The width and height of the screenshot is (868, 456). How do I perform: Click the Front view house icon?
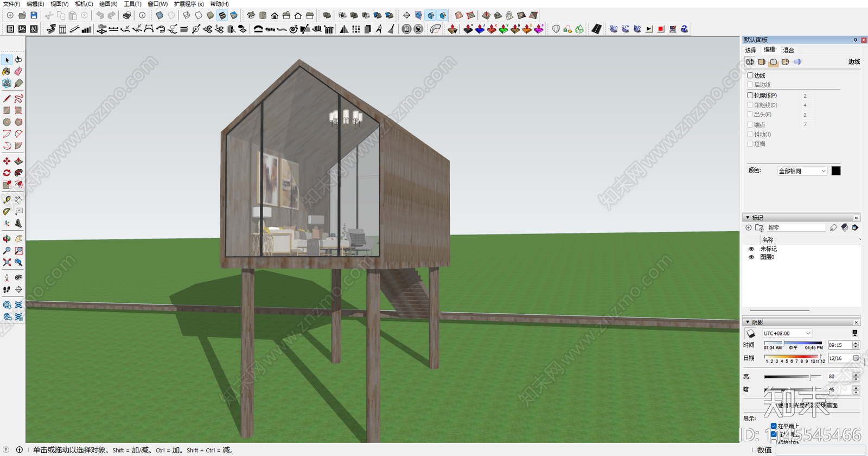275,15
